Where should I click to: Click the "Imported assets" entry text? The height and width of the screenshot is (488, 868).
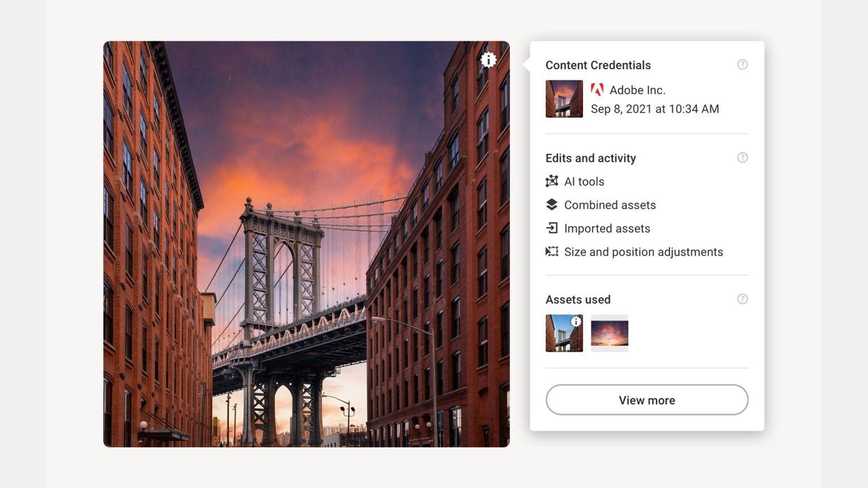pos(607,228)
